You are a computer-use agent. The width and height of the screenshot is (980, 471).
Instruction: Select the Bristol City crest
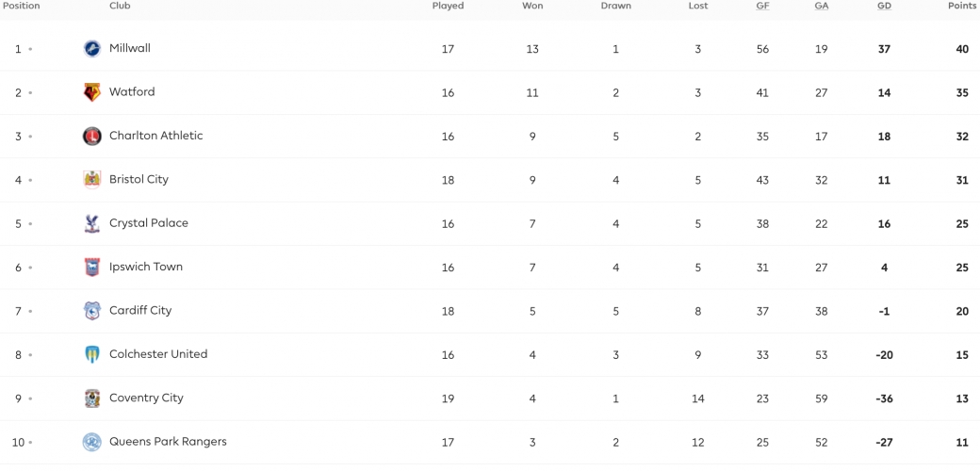[92, 180]
